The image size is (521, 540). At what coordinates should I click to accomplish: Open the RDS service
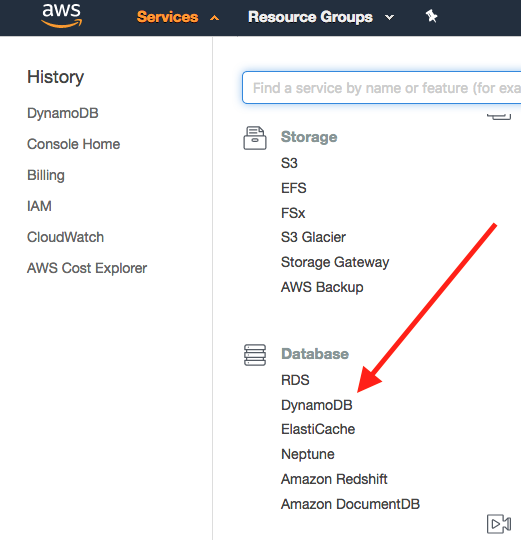coord(295,380)
